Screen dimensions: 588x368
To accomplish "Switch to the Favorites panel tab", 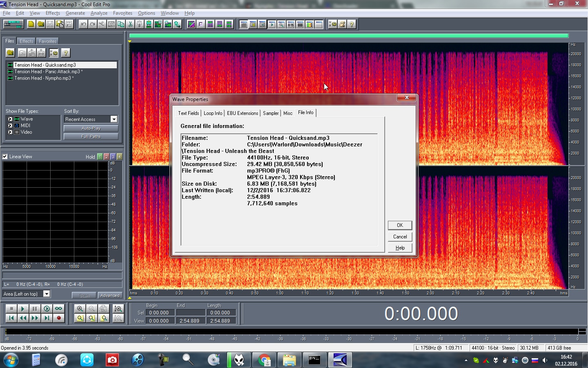I will pyautogui.click(x=48, y=41).
